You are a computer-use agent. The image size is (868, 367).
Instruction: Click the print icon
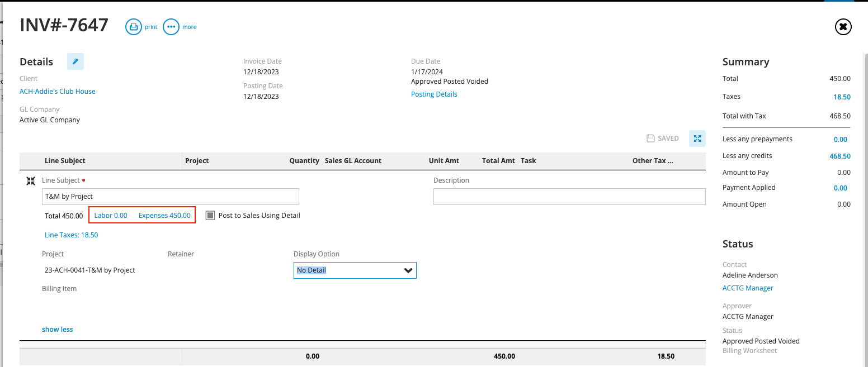click(x=134, y=27)
